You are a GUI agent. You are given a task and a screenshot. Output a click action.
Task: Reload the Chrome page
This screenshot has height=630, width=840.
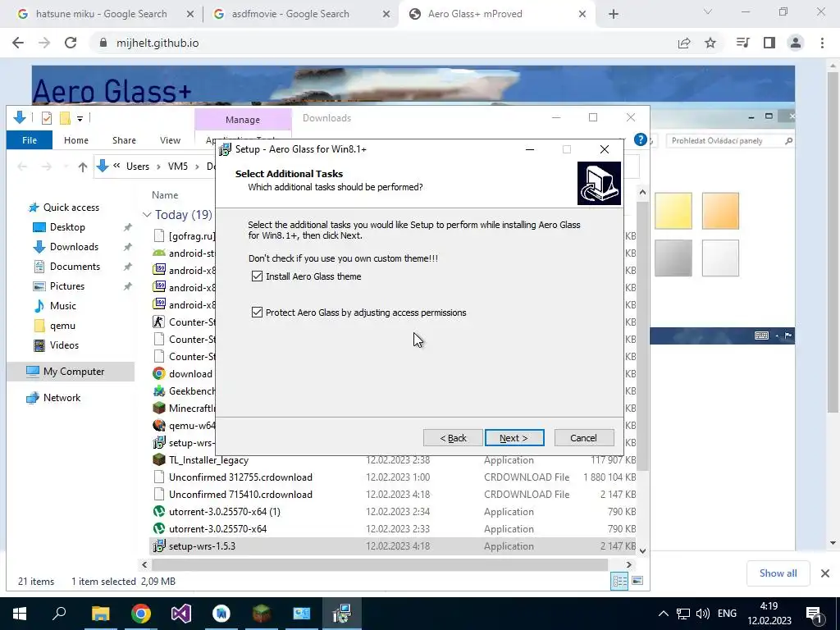point(71,43)
